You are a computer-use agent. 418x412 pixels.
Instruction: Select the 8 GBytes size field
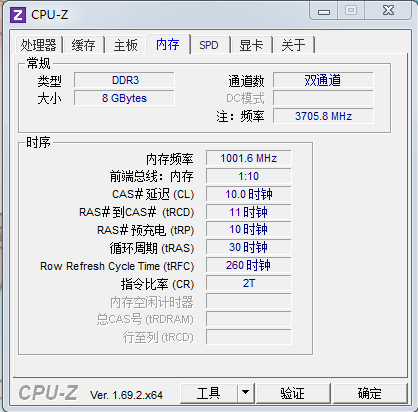click(124, 98)
